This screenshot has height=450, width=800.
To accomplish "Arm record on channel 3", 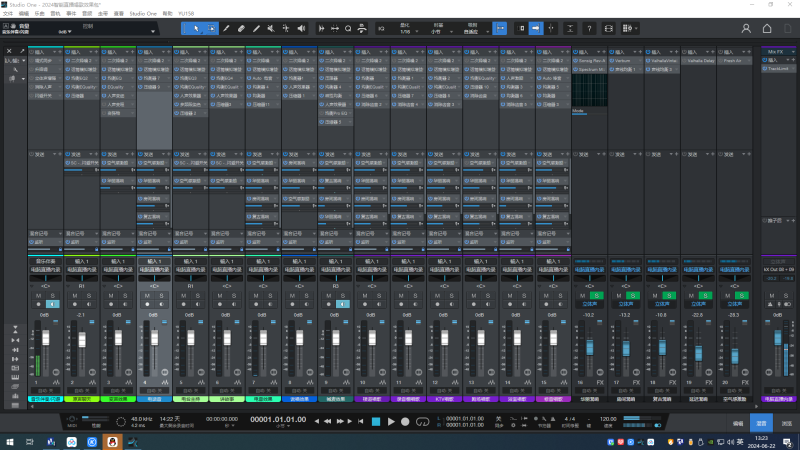I will 111,304.
